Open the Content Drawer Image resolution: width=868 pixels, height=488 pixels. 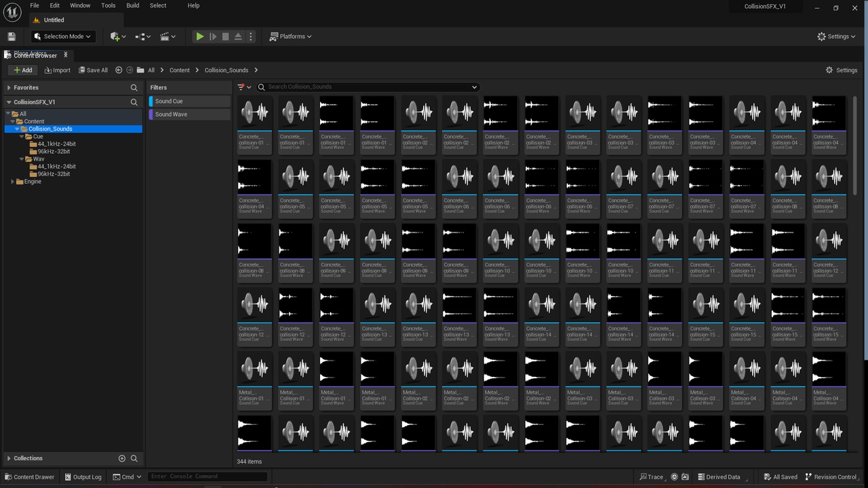[30, 476]
